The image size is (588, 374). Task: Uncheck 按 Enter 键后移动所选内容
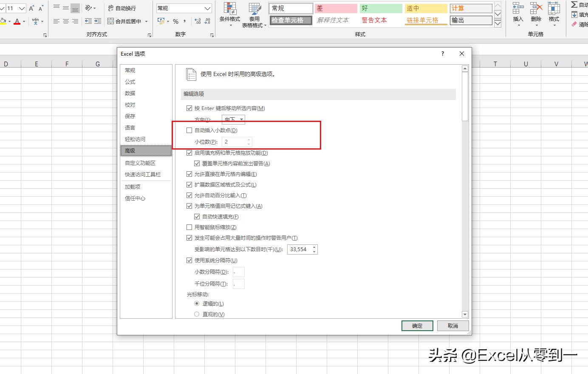[189, 108]
